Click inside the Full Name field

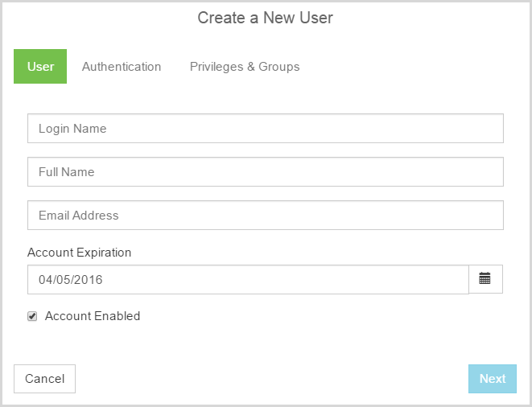point(266,171)
